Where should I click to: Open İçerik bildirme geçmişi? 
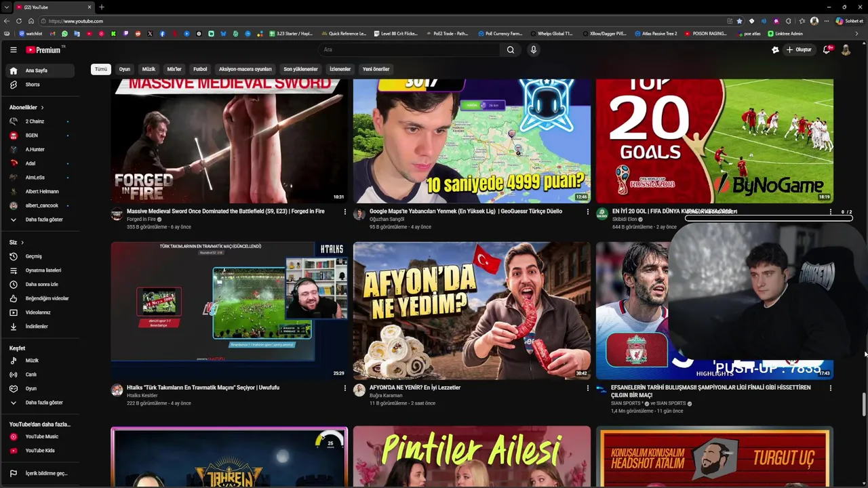40,473
